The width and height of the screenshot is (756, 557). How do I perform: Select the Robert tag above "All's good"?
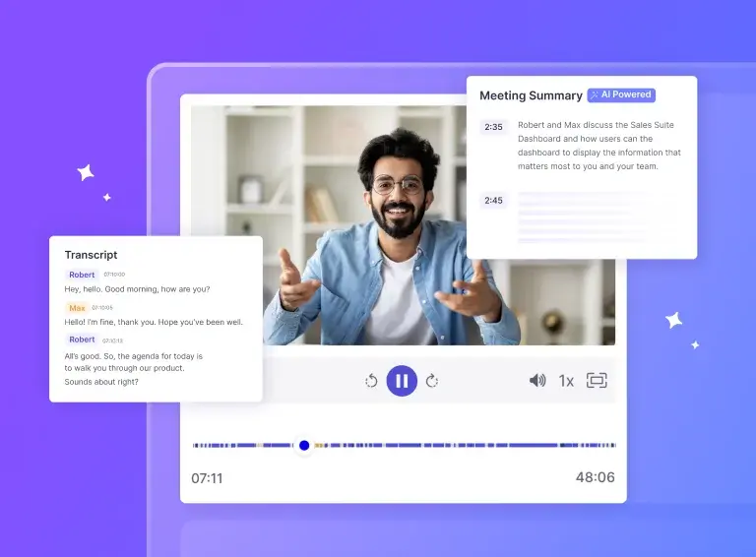82,340
